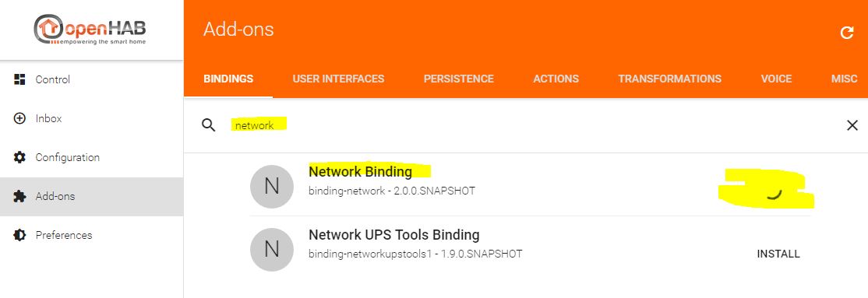This screenshot has height=298, width=868.
Task: Click the Configuration gear icon
Action: pos(19,158)
